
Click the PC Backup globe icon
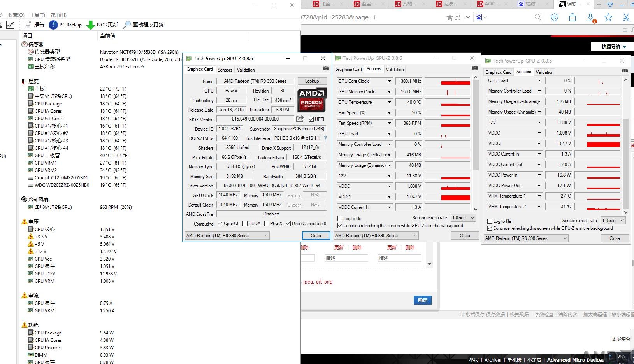click(x=53, y=24)
